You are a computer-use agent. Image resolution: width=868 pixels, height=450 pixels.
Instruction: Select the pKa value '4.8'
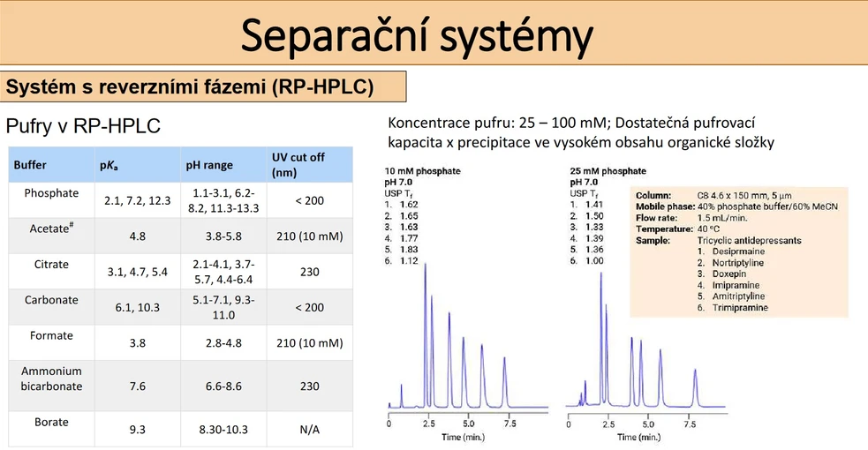point(137,236)
